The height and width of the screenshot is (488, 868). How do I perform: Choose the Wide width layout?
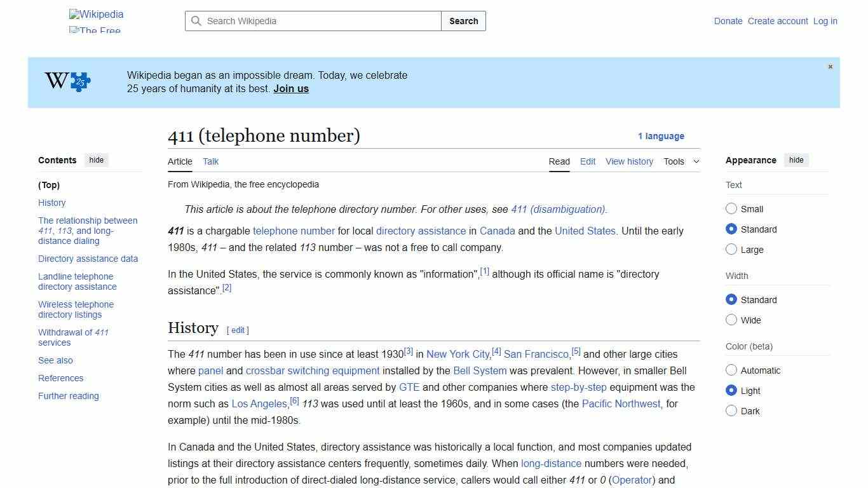click(731, 320)
